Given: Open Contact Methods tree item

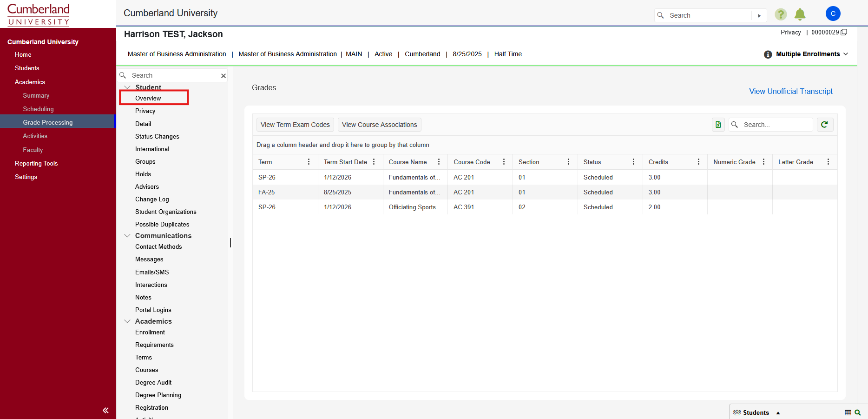Looking at the screenshot, I should tap(158, 246).
